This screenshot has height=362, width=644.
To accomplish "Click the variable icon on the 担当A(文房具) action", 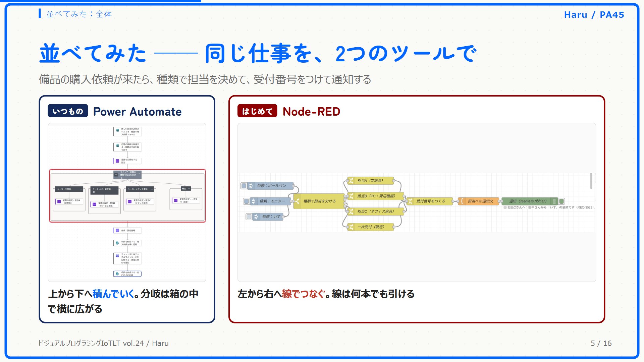I will [x=59, y=201].
